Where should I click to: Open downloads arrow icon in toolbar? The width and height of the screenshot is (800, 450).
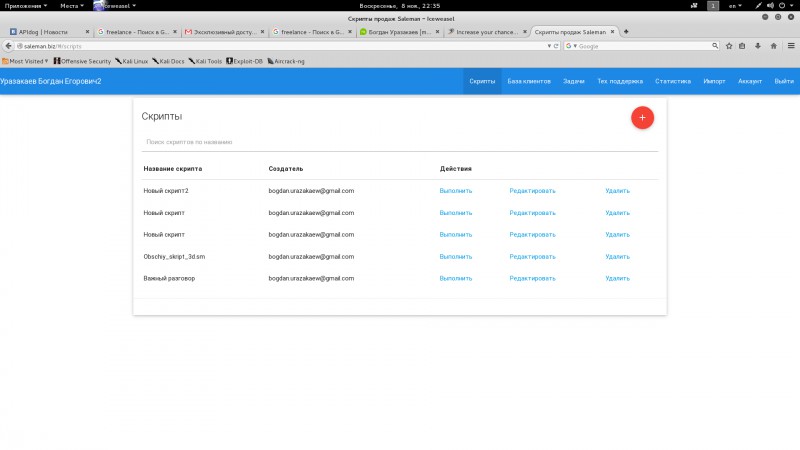(758, 46)
